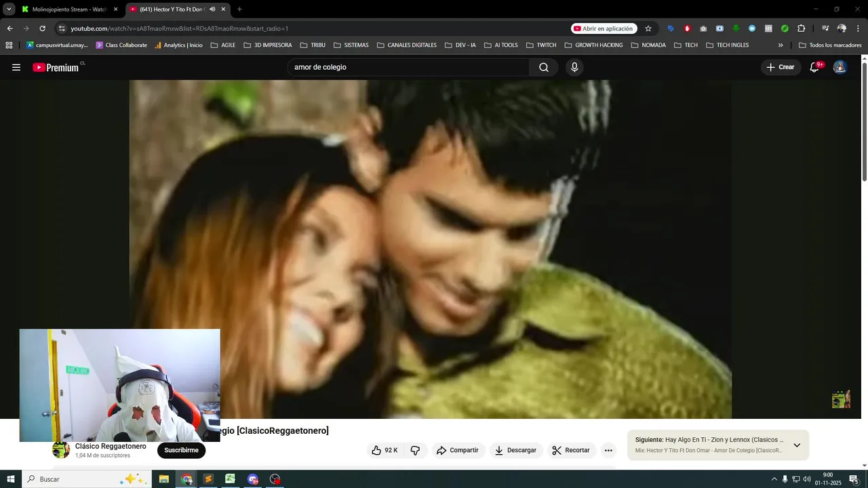Go back to previous page
This screenshot has width=868, height=488.
9,28
